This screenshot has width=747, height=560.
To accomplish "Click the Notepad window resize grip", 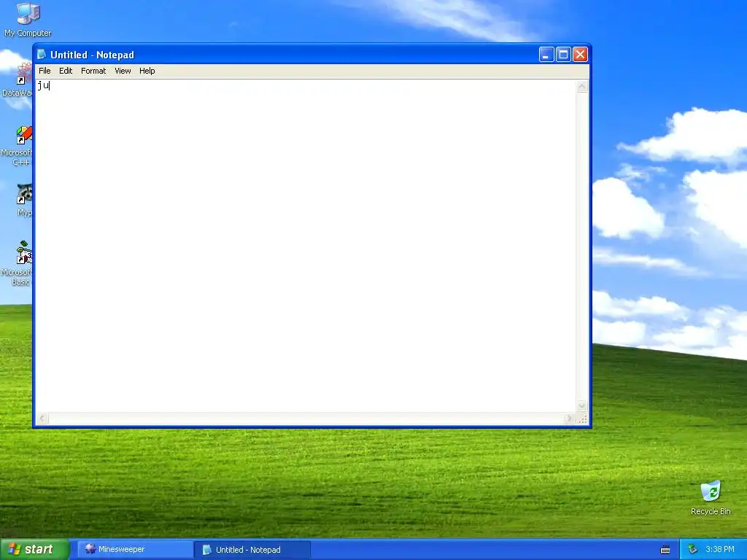I will pos(582,419).
